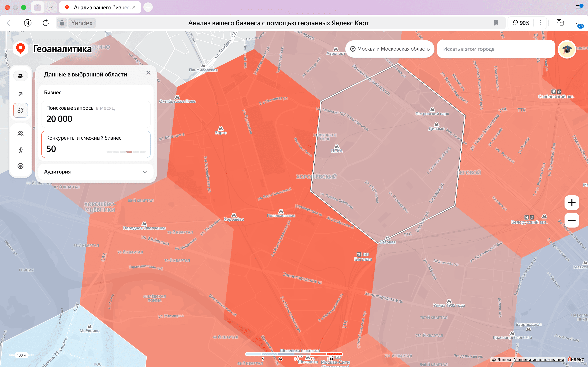Close the Данные в выбранной области panel
This screenshot has width=588, height=367.
[x=148, y=73]
